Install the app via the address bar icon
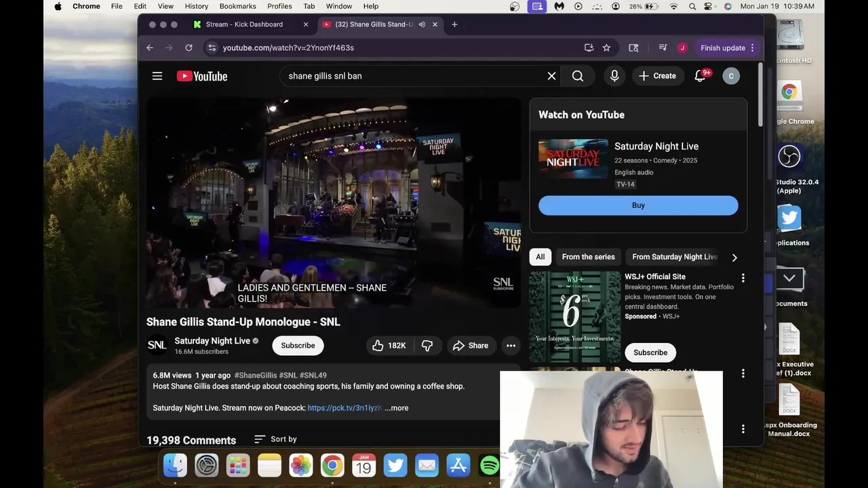Viewport: 868px width, 488px height. (x=589, y=47)
